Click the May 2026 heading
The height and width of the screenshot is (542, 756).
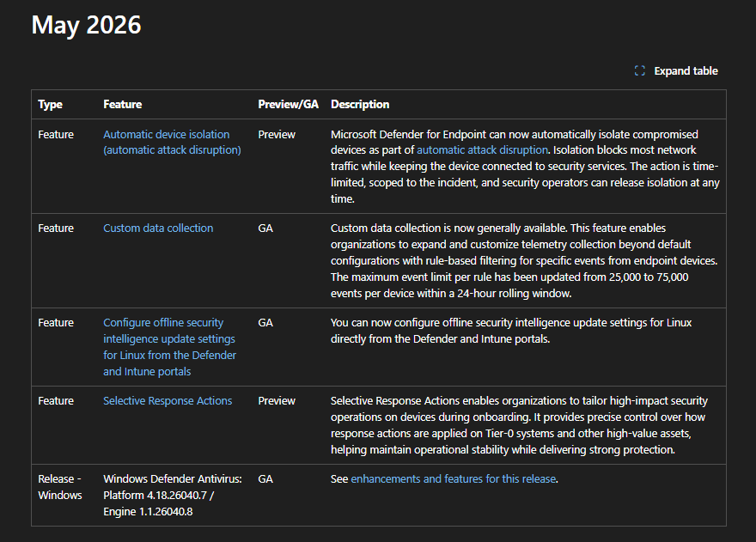86,25
